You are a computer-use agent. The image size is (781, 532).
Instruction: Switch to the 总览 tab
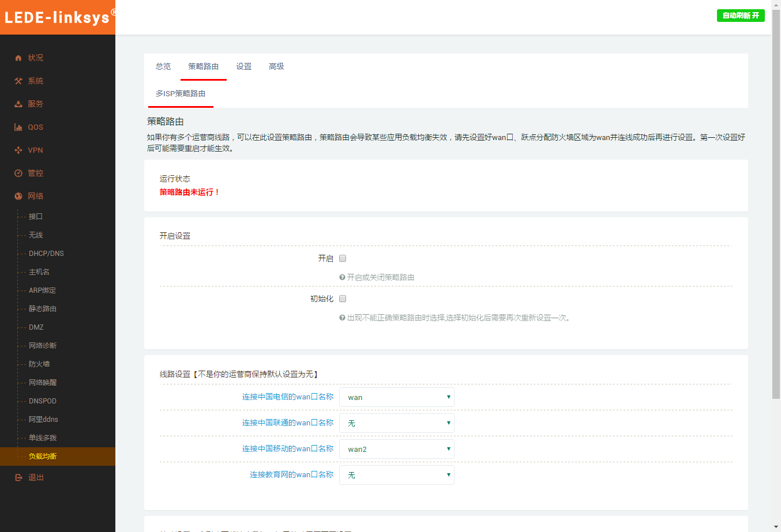[x=163, y=66]
